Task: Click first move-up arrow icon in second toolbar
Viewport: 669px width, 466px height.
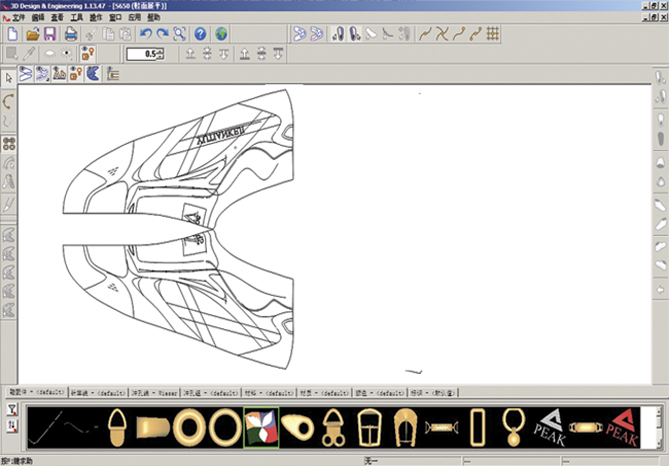Action: click(190, 54)
